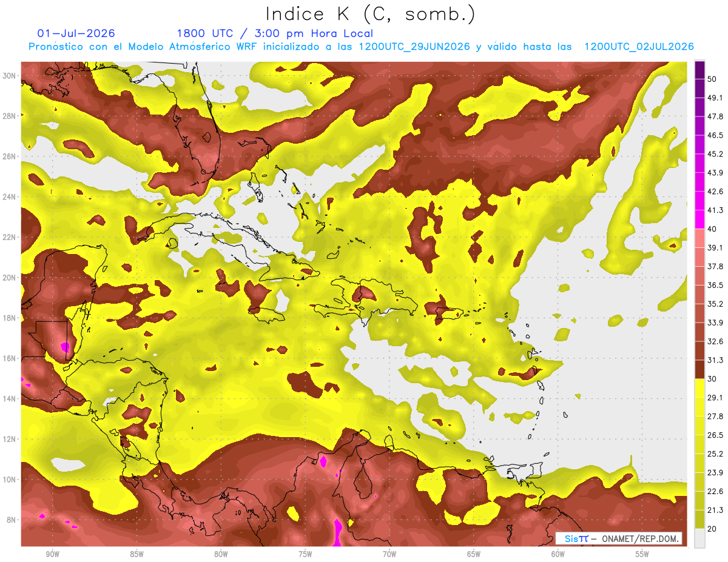This screenshot has height=562, width=728.
Task: Click the colorbar value 45.2
Action: 716,154
